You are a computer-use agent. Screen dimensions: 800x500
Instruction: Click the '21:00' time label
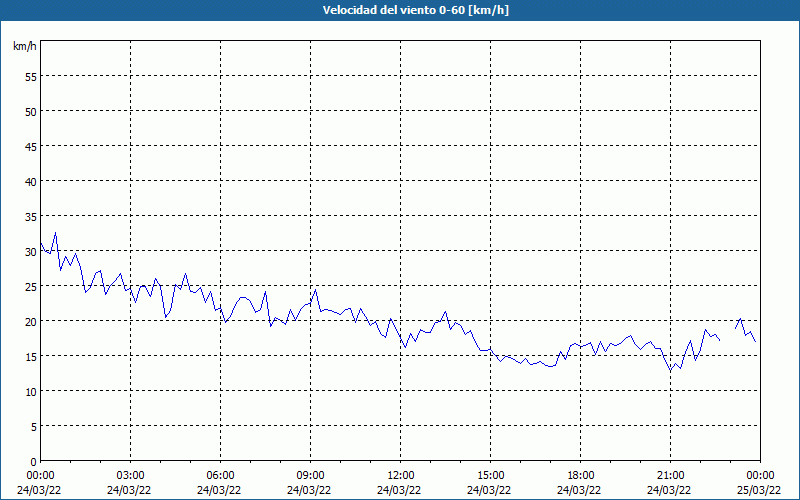pyautogui.click(x=670, y=476)
